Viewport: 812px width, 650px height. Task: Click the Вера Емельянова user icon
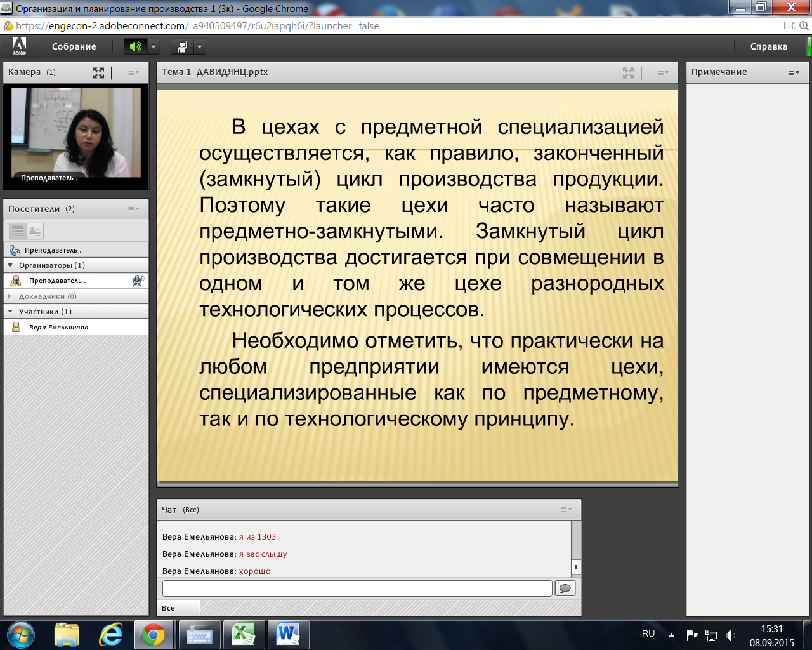pyautogui.click(x=16, y=327)
